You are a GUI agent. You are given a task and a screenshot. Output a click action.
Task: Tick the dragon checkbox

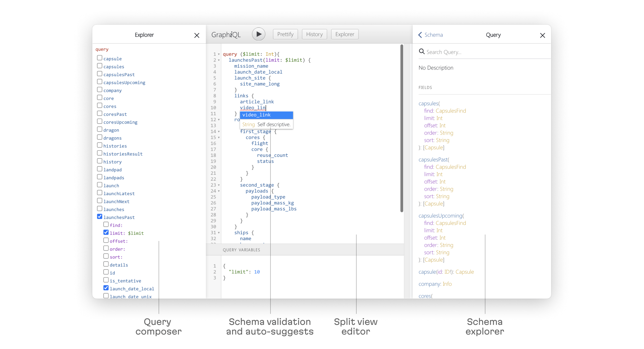(100, 129)
